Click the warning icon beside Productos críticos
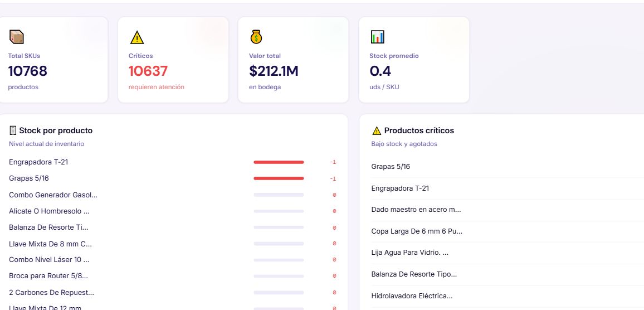 pyautogui.click(x=376, y=130)
